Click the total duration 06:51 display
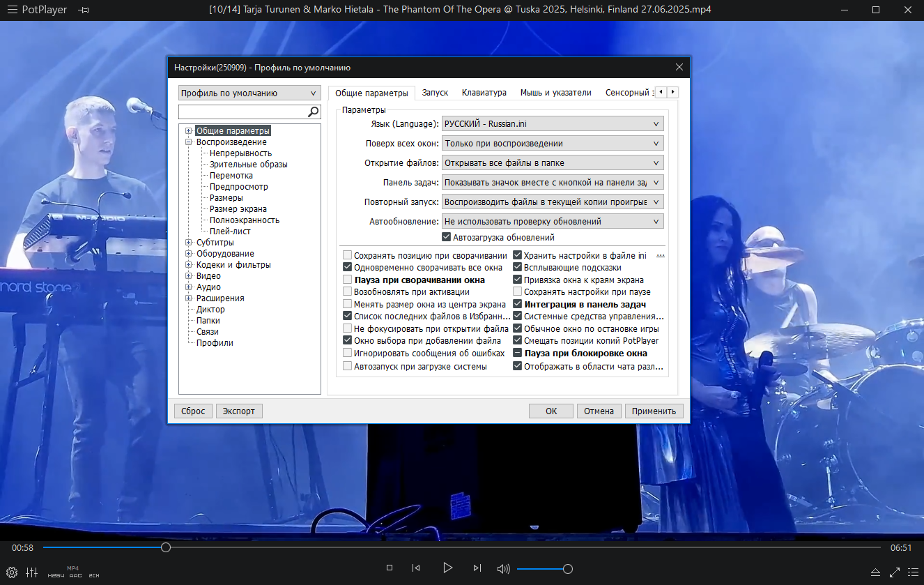Screen dimensions: 924x585 [901, 548]
